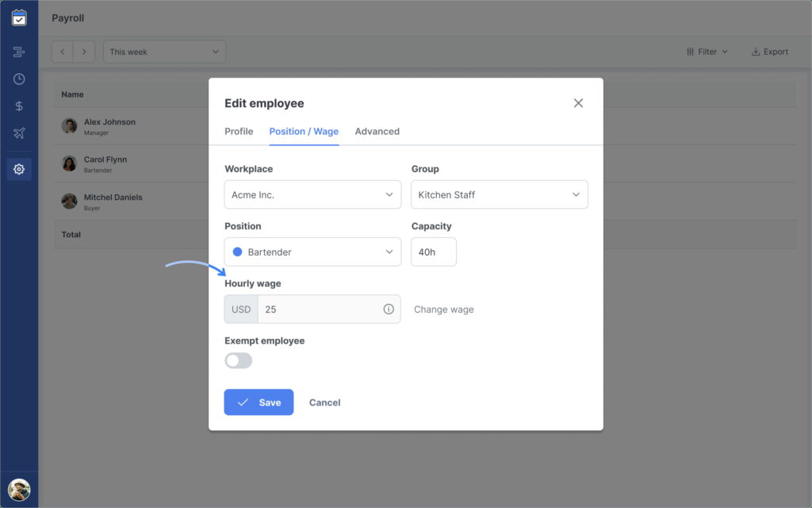The image size is (812, 508).
Task: Select the payroll dollar icon in the sidebar
Action: [19, 106]
